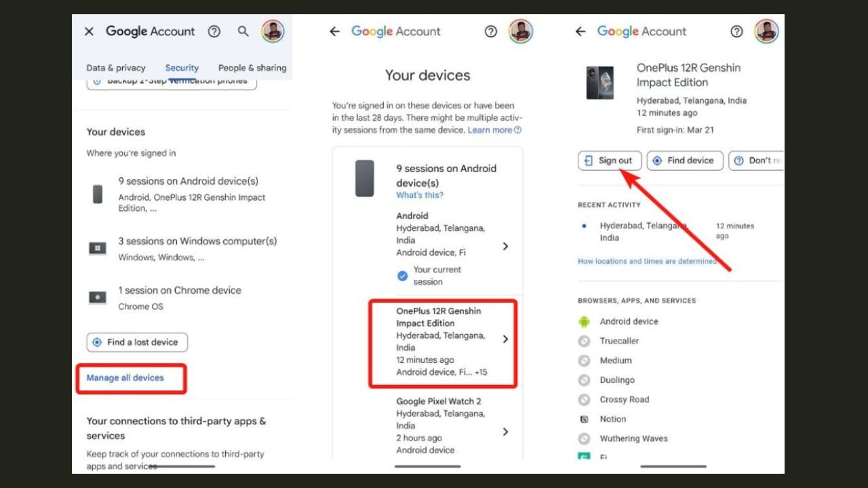The height and width of the screenshot is (488, 868).
Task: Click the Manage all devices link
Action: 125,378
